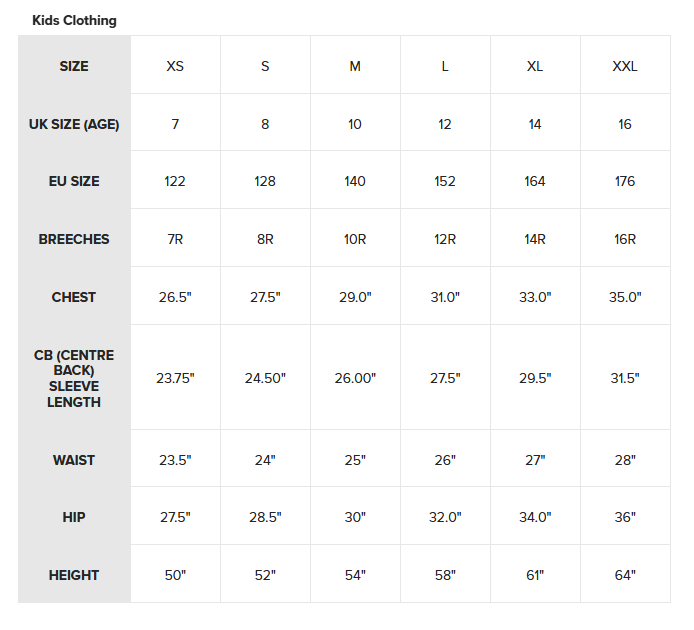Click the 31.0" chest measurement cell
The width and height of the screenshot is (694, 630).
point(445,297)
